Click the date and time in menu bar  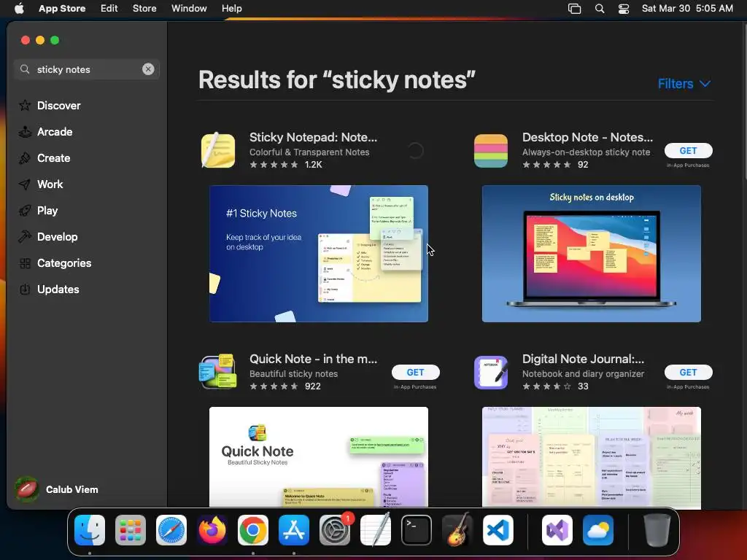point(687,9)
